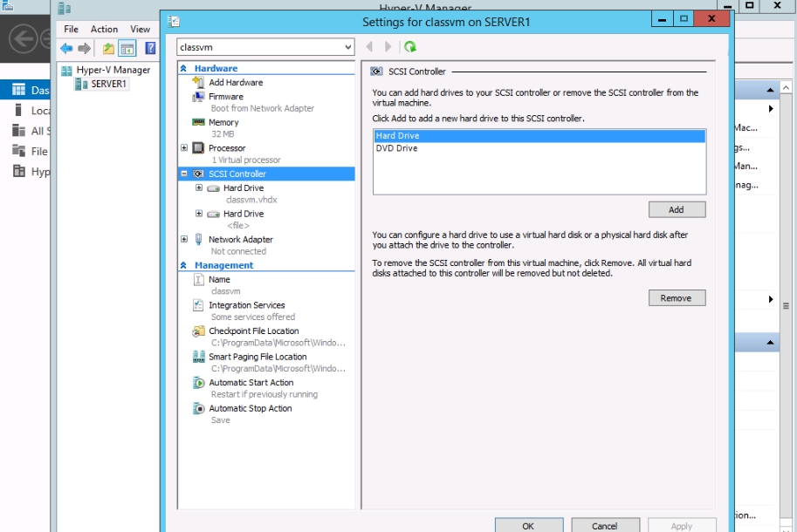Click the green refresh icon in settings
797x532 pixels.
click(410, 47)
